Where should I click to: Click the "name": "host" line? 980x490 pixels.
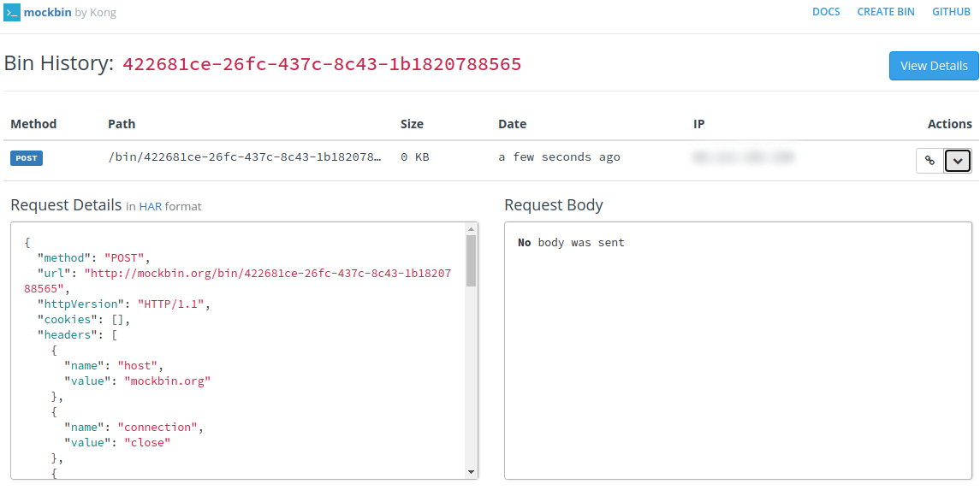point(115,366)
